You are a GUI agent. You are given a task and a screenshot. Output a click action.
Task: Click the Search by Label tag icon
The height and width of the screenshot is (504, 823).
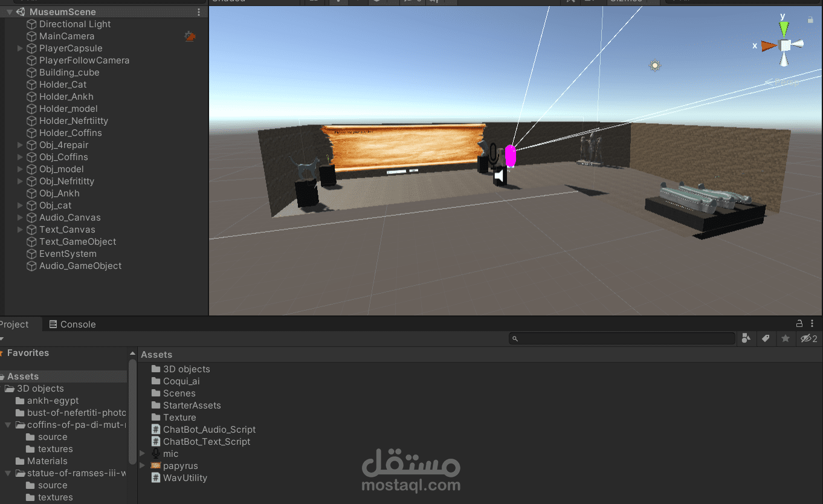(x=766, y=338)
